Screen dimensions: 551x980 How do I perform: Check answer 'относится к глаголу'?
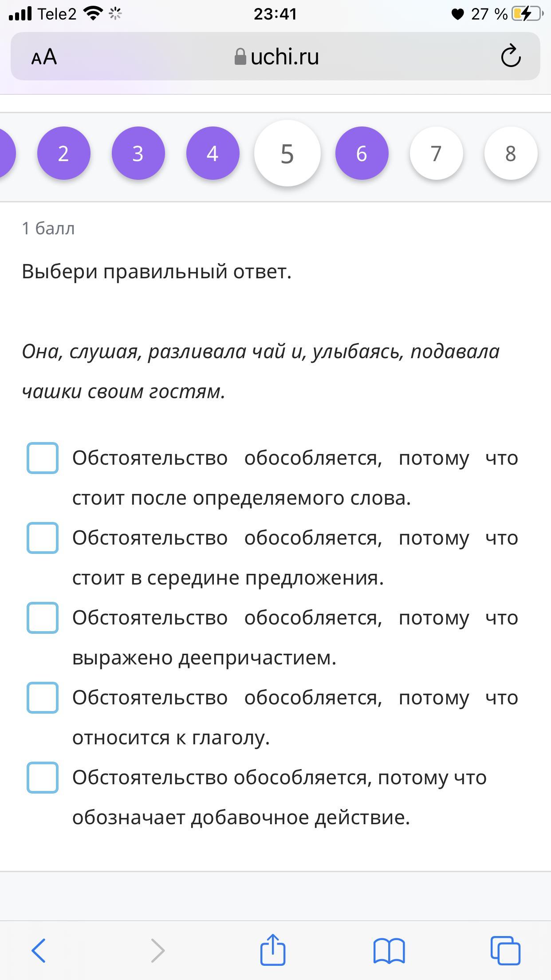coord(43,698)
